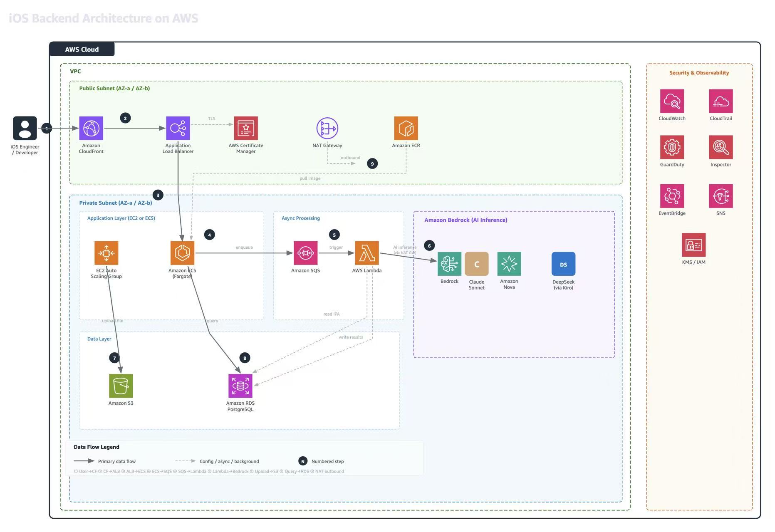
Task: Select the CloudTrail icon
Action: (x=721, y=101)
